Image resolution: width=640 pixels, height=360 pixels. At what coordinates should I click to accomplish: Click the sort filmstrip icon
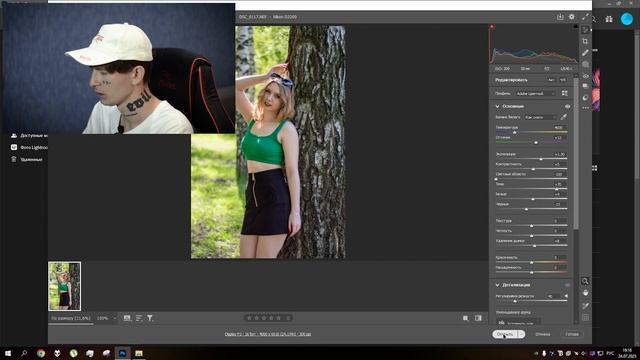[x=139, y=318]
